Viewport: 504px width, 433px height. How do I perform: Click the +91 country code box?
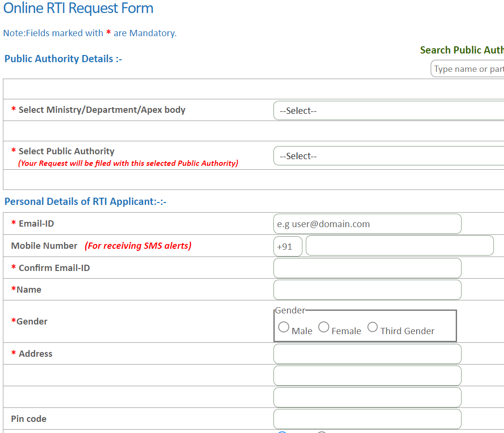click(287, 246)
